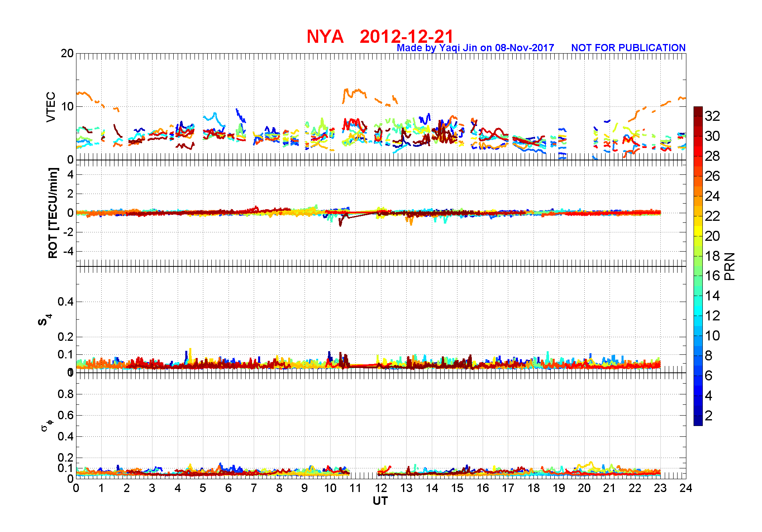Viewport: 762px width, 532px height.
Task: Click colorbar tick label 28
Action: (712, 156)
